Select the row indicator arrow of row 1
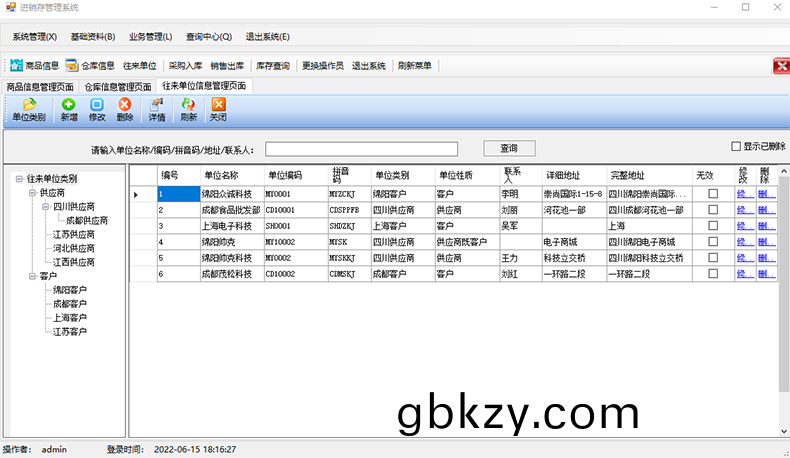 point(136,194)
